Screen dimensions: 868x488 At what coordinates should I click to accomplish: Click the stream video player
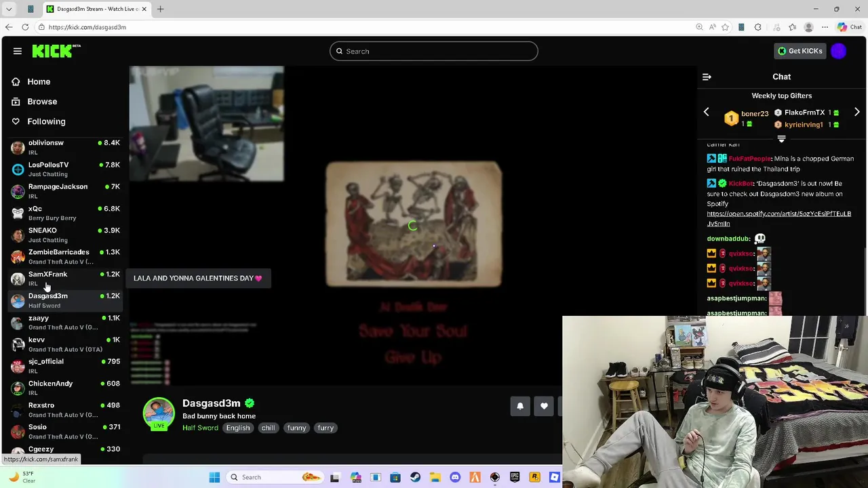coord(413,226)
